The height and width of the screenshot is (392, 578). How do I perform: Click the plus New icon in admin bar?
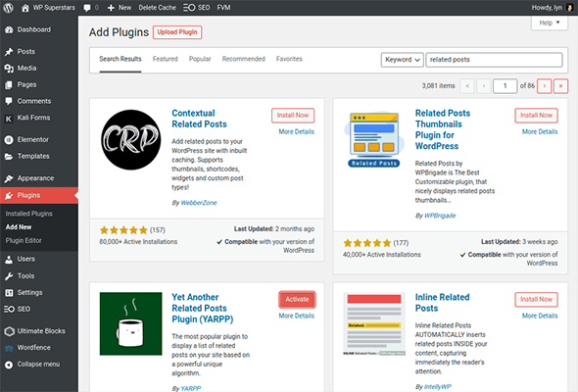coord(111,8)
